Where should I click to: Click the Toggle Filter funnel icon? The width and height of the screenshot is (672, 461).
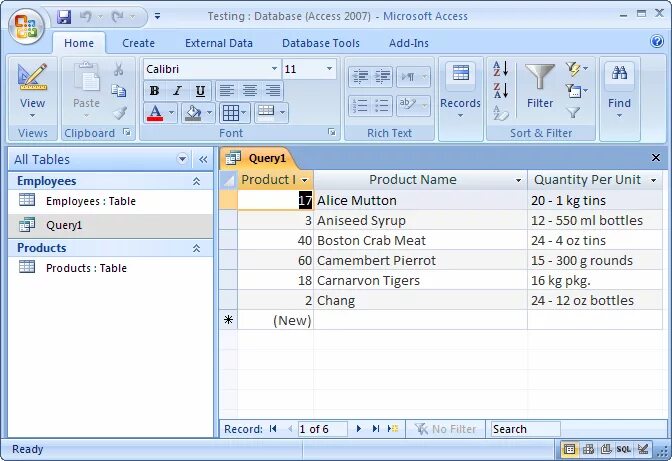[x=573, y=113]
